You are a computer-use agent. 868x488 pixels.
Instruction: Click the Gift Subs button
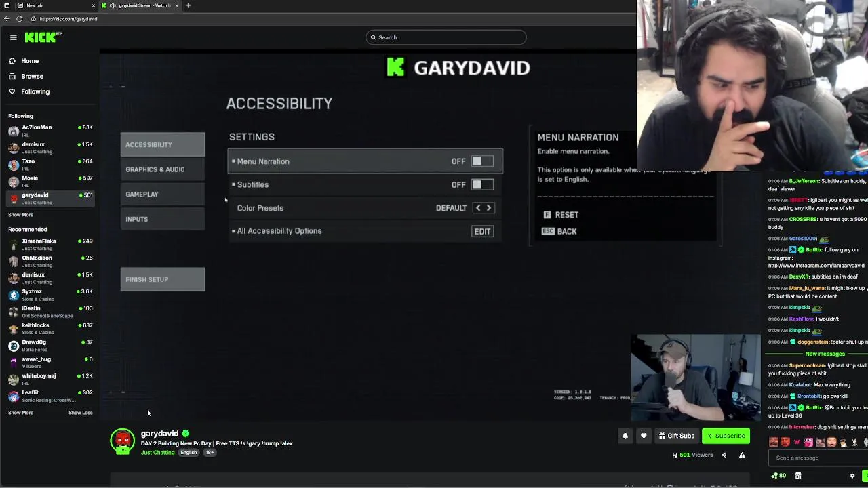tap(677, 436)
